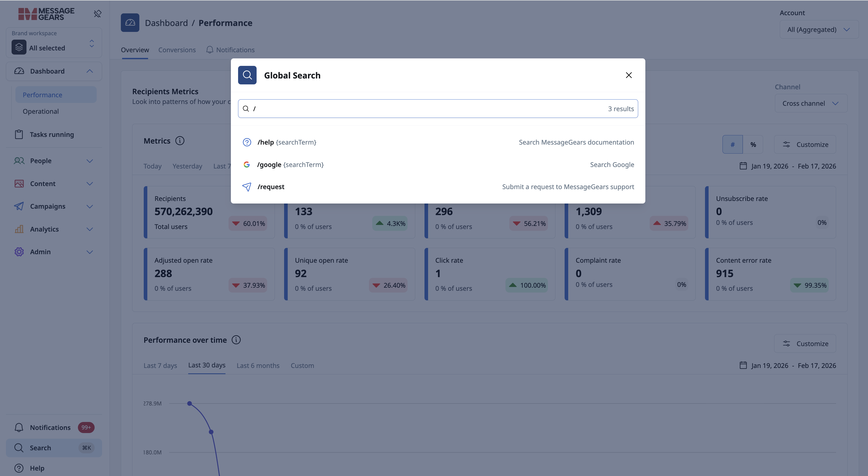
Task: Unpin the sidebar using pin icon
Action: 97,14
